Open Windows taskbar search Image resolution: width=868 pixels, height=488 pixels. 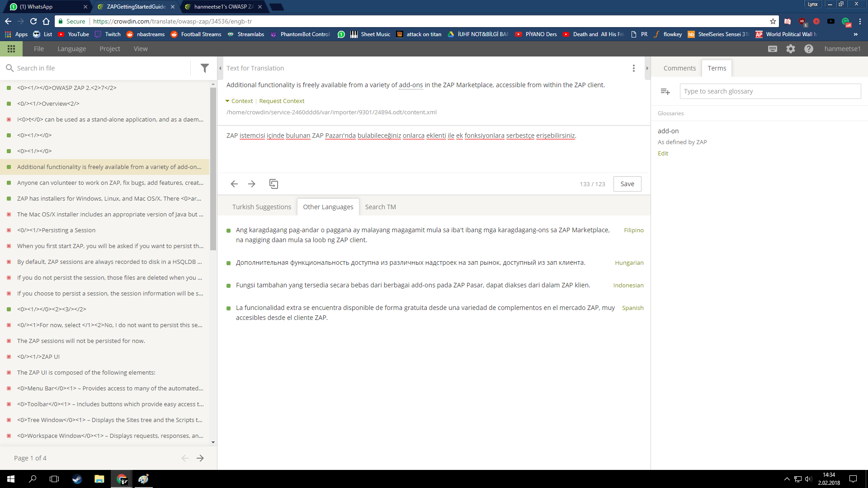pos(33,479)
